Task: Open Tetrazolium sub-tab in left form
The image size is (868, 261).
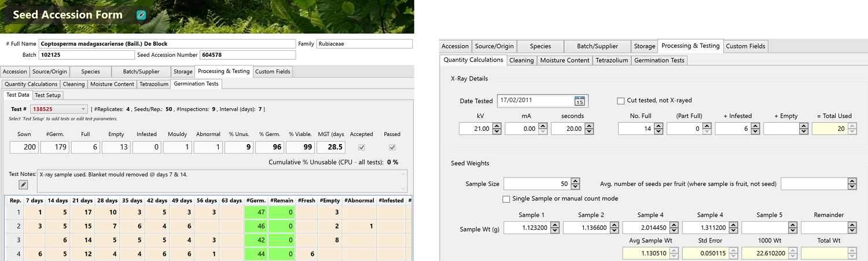Action: pyautogui.click(x=154, y=84)
